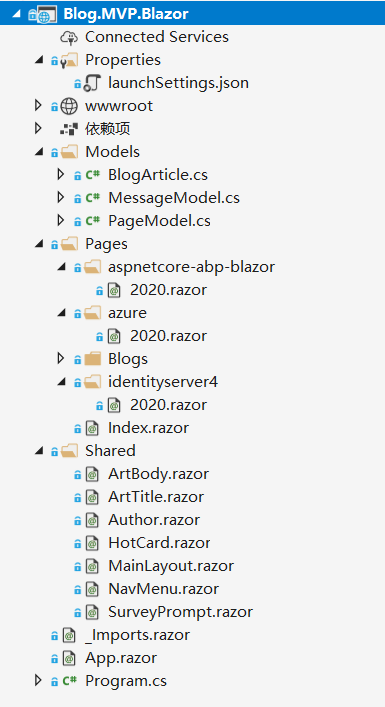Click the ArtBody.razor file icon
The height and width of the screenshot is (707, 385).
point(92,474)
